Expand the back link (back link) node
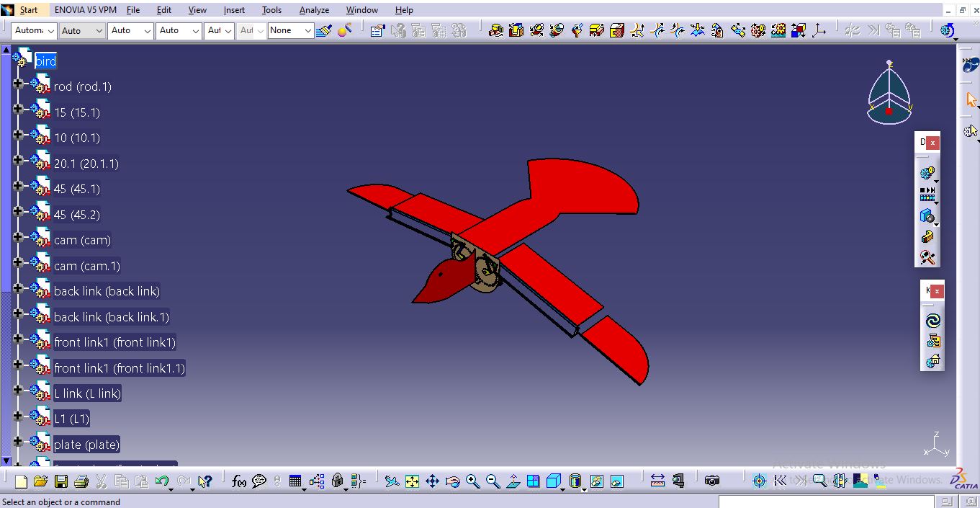The width and height of the screenshot is (980, 508). [18, 288]
